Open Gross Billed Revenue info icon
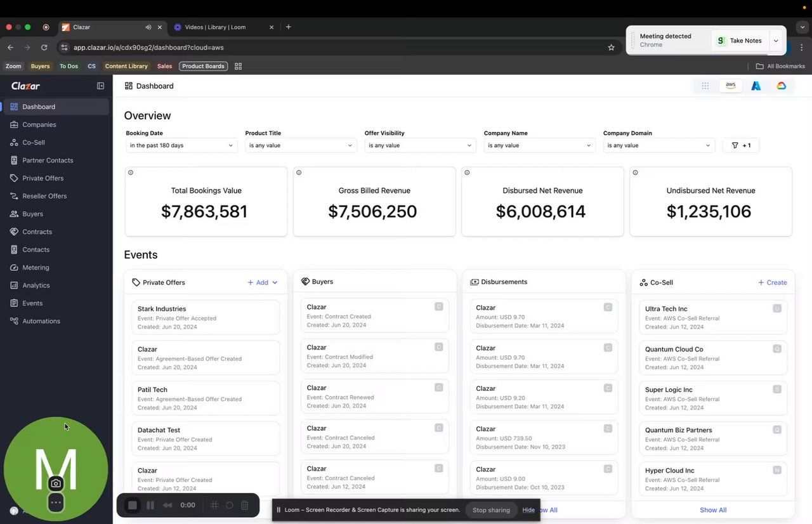This screenshot has width=812, height=524. click(299, 173)
